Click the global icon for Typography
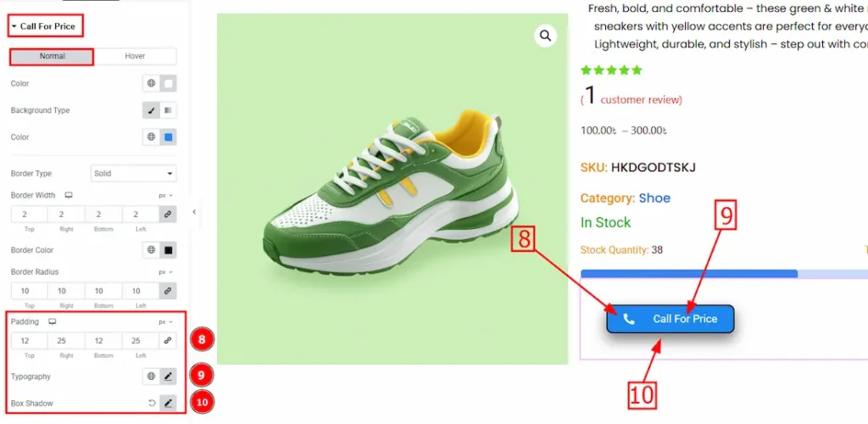Image resolution: width=868 pixels, height=424 pixels. (x=152, y=376)
